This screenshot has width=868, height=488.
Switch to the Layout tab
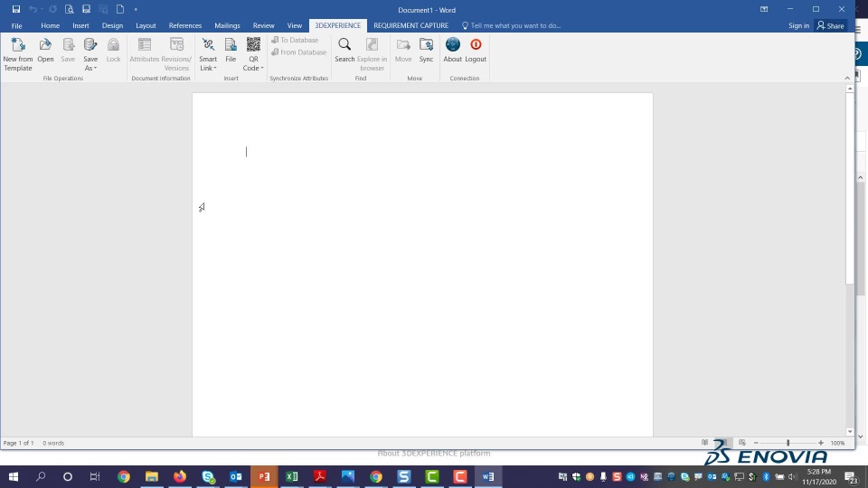click(146, 25)
